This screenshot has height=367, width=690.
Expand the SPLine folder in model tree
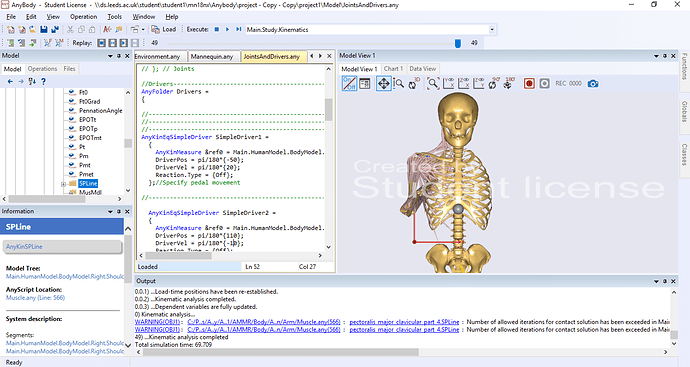point(63,184)
